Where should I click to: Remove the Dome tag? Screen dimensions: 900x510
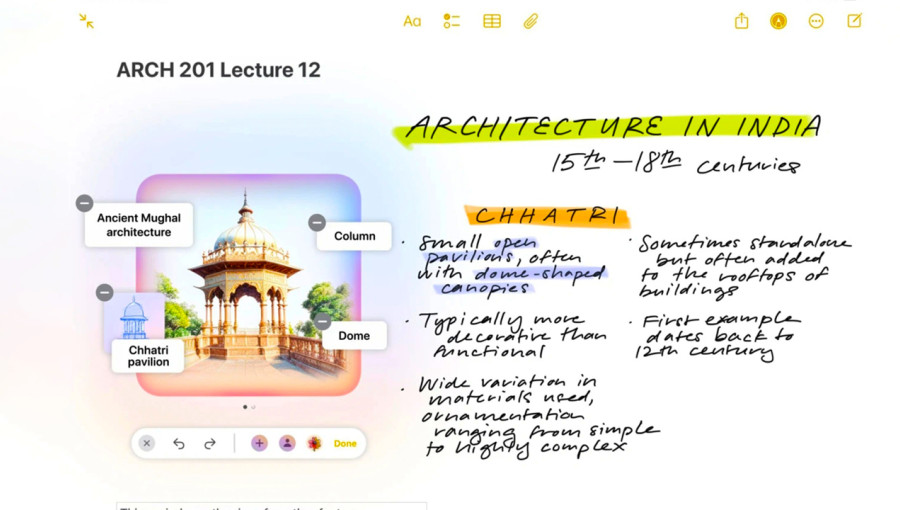(323, 322)
